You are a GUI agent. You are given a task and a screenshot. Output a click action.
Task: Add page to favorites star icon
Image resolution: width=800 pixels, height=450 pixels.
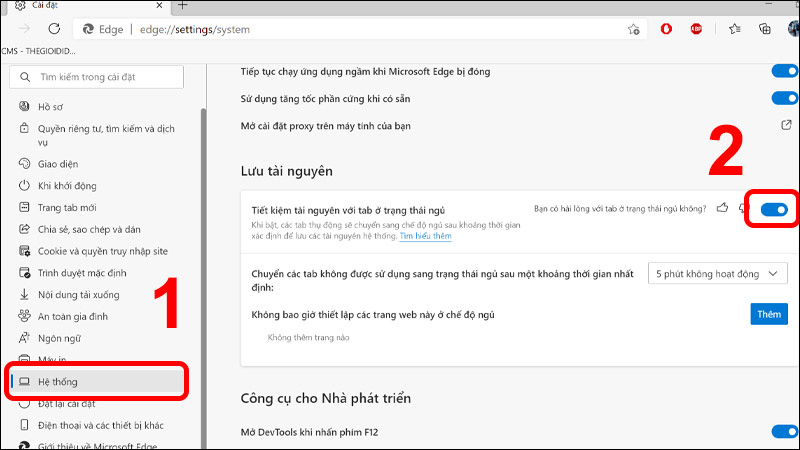coord(633,30)
